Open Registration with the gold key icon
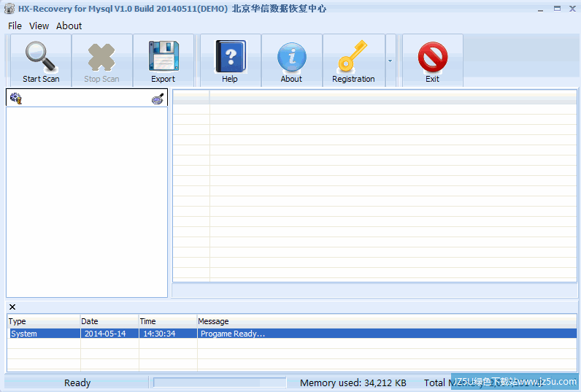This screenshot has width=581, height=392. pyautogui.click(x=354, y=61)
